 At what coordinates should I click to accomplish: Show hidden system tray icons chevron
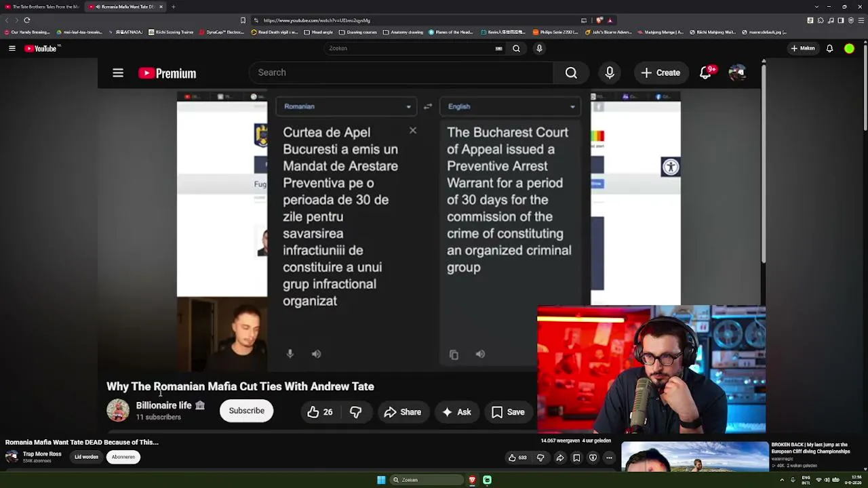click(x=782, y=480)
